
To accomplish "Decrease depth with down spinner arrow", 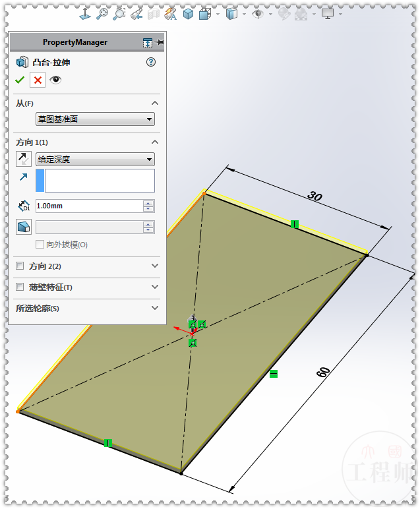I will coord(148,209).
